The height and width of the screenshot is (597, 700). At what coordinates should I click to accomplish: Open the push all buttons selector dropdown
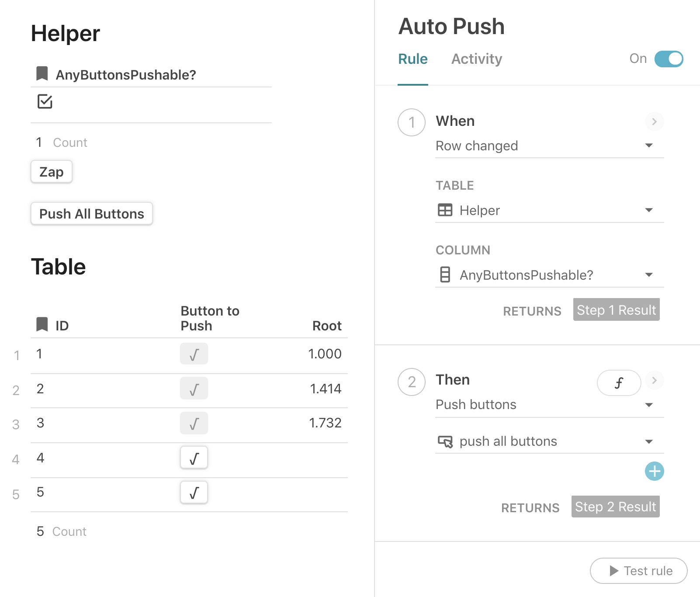click(x=649, y=441)
